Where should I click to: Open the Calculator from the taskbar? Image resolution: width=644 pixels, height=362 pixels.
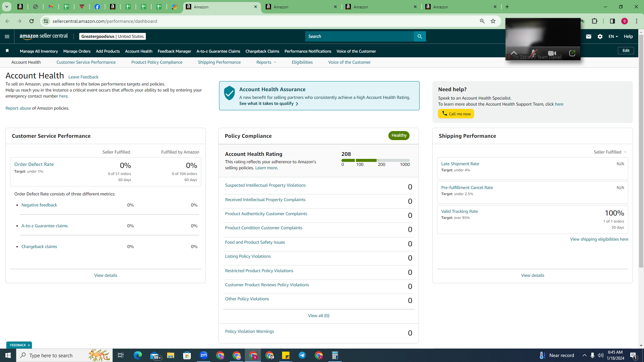(x=335, y=355)
